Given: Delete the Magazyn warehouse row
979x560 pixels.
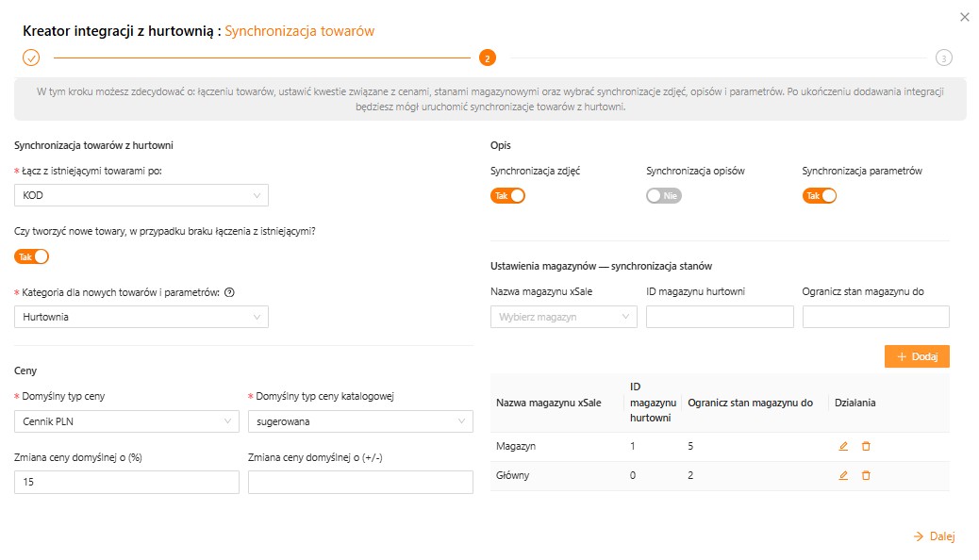Looking at the screenshot, I should [x=866, y=446].
